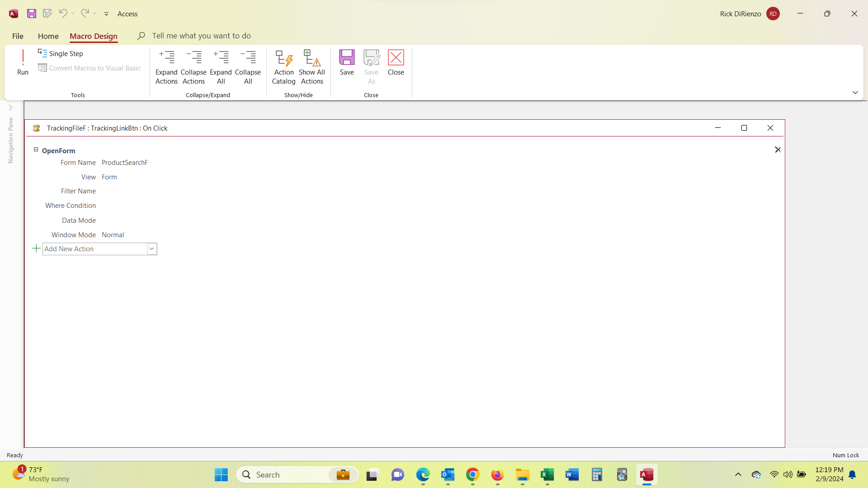The width and height of the screenshot is (868, 488).
Task: Open the Add New Action dropdown
Action: [x=151, y=249]
